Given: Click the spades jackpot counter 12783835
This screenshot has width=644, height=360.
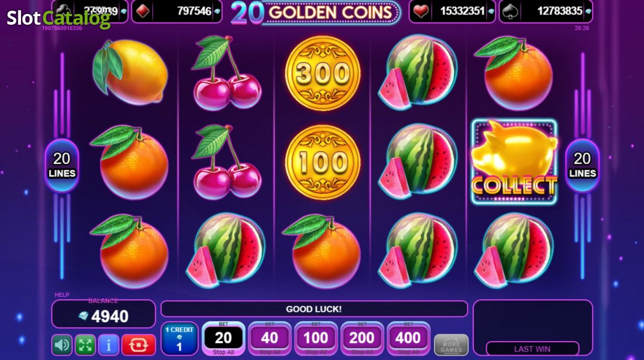Looking at the screenshot, I should click(546, 11).
